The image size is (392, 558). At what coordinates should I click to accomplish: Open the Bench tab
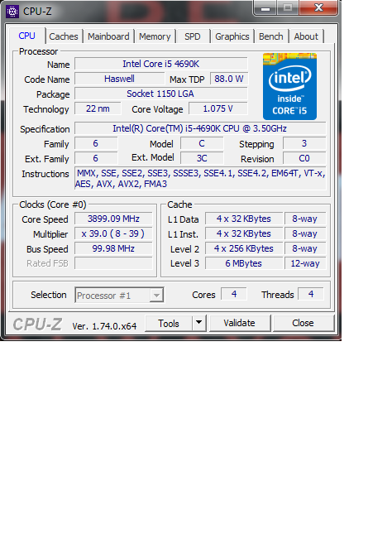coord(270,36)
